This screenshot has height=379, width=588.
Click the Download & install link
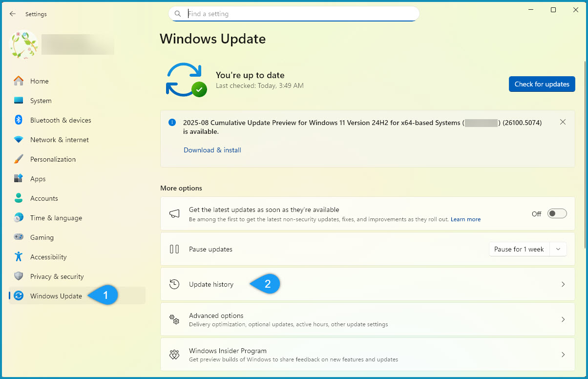click(x=212, y=150)
